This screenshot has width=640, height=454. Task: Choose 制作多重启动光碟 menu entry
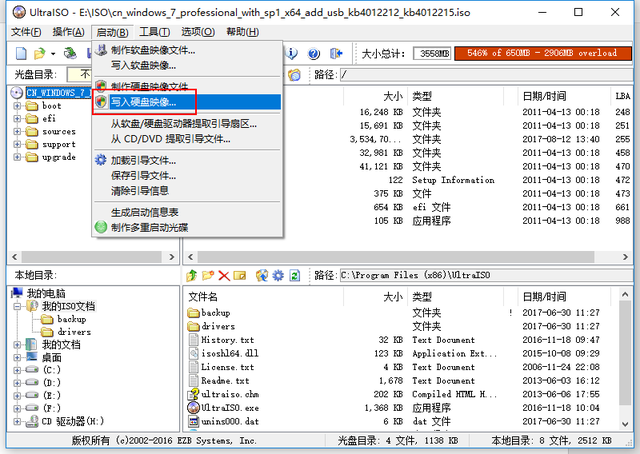(188, 227)
